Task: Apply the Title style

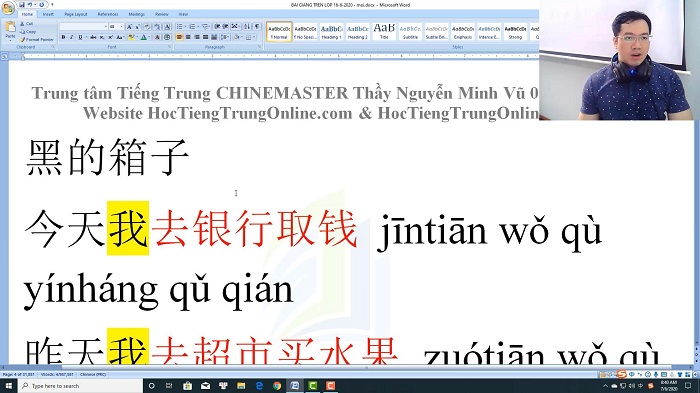Action: pyautogui.click(x=384, y=32)
